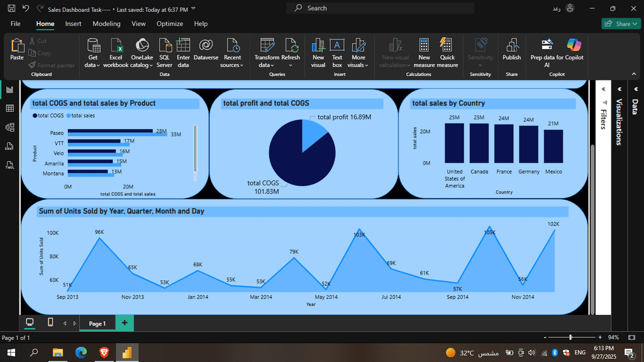Viewport: 644px width, 362px height.
Task: Click the Publish button
Action: (511, 49)
